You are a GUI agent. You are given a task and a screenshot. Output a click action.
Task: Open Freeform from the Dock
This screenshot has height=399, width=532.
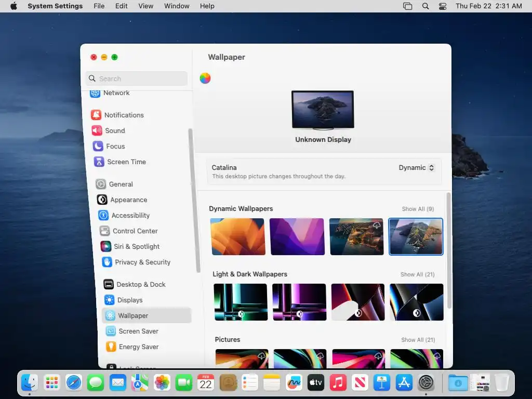(x=294, y=383)
